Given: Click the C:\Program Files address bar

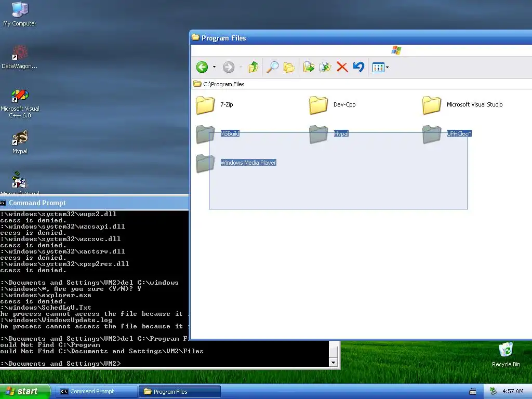Looking at the screenshot, I should tap(362, 84).
